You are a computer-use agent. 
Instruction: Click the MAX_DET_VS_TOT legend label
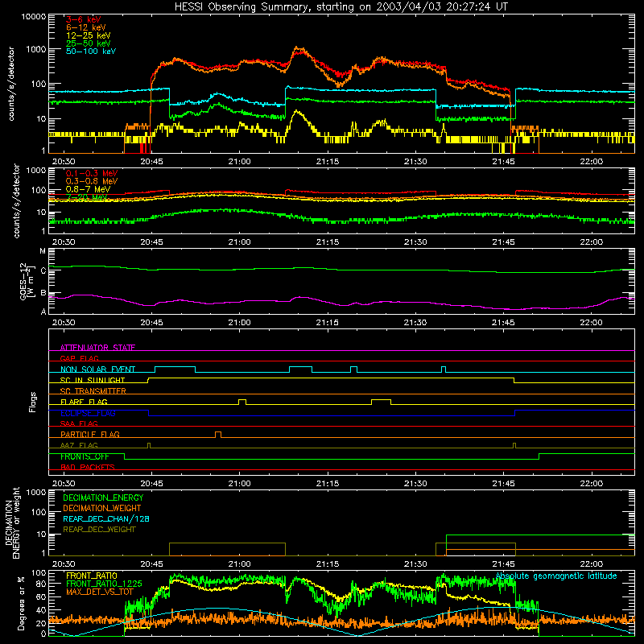tap(99, 592)
